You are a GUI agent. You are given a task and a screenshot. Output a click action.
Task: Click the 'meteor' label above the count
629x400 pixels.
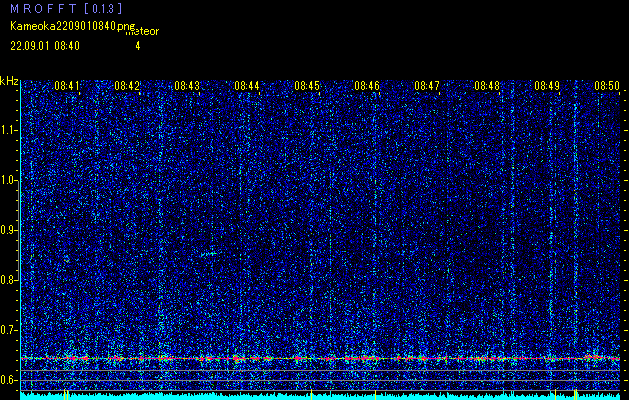tap(142, 32)
